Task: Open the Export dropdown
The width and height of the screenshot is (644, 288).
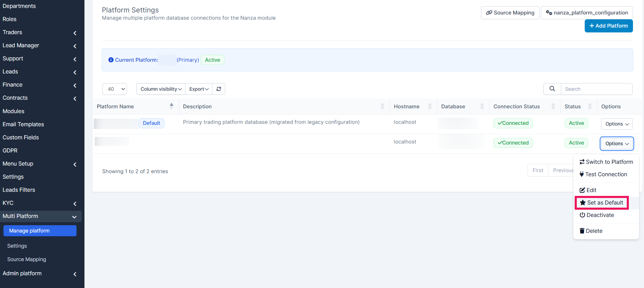Action: (199, 89)
